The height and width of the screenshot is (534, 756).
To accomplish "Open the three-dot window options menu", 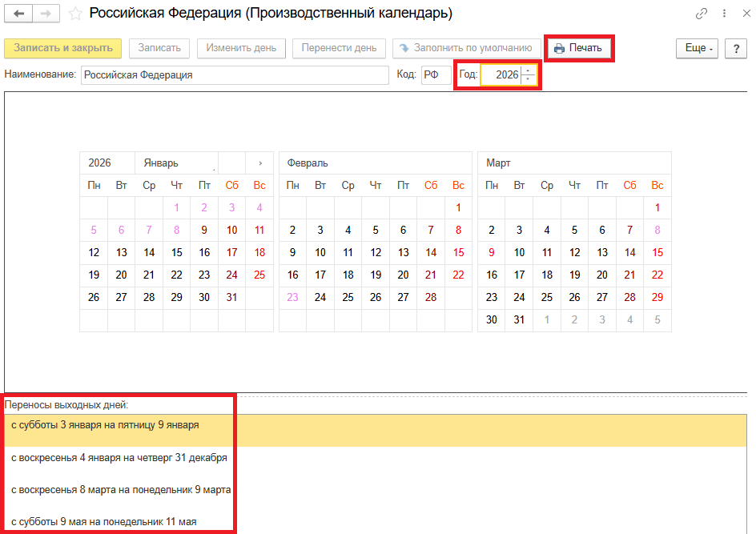I will 724,14.
